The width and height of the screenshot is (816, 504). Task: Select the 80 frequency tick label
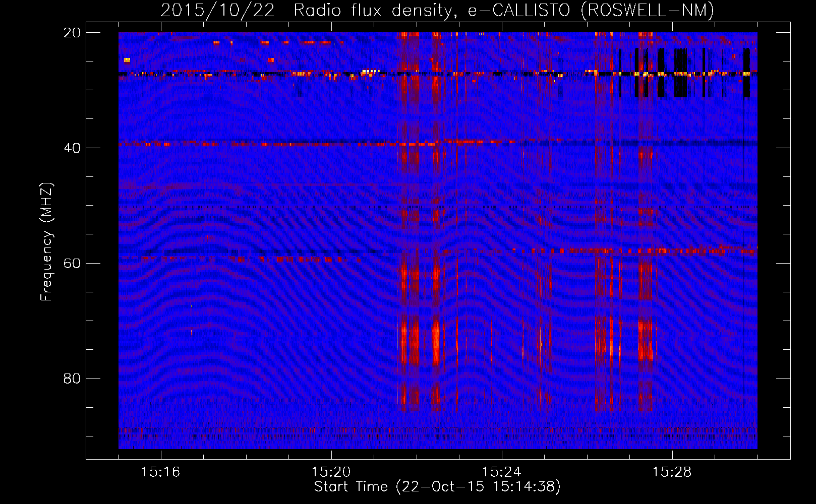[72, 379]
